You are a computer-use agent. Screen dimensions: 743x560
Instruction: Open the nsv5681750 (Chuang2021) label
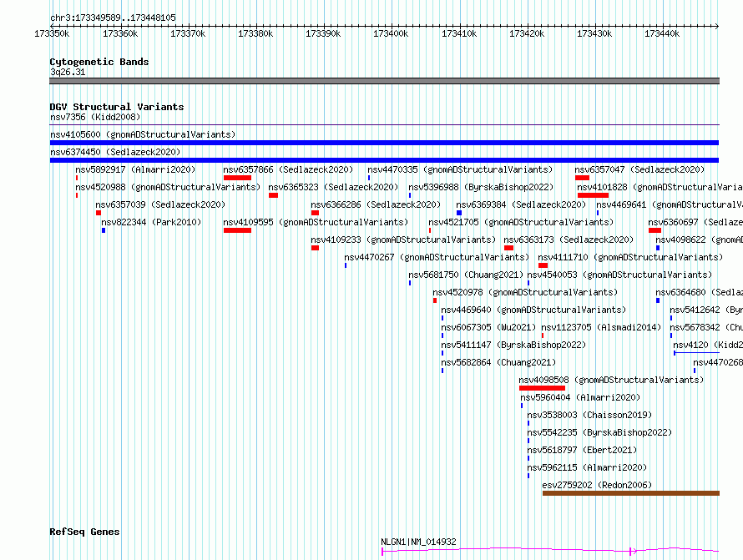coord(466,275)
